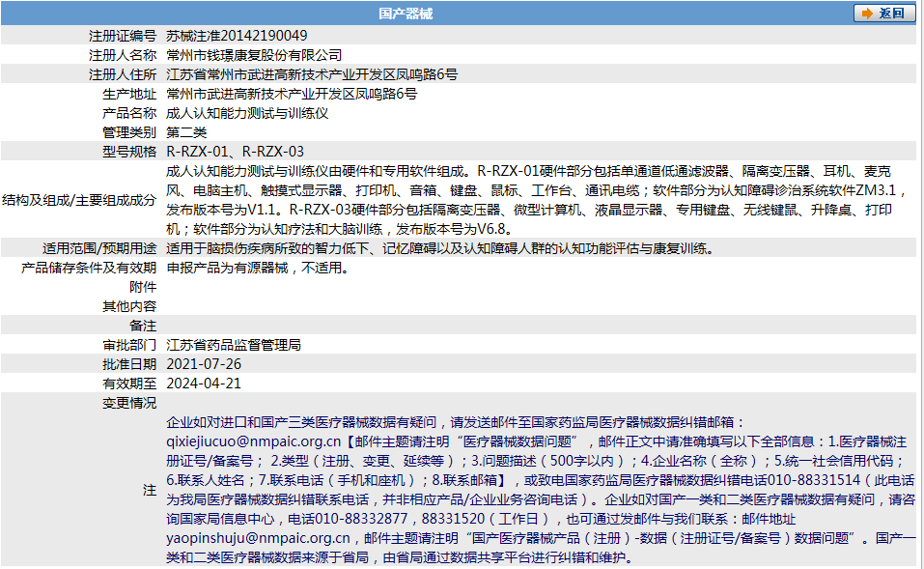
Task: Click the label 有效期至
Action: point(129,384)
